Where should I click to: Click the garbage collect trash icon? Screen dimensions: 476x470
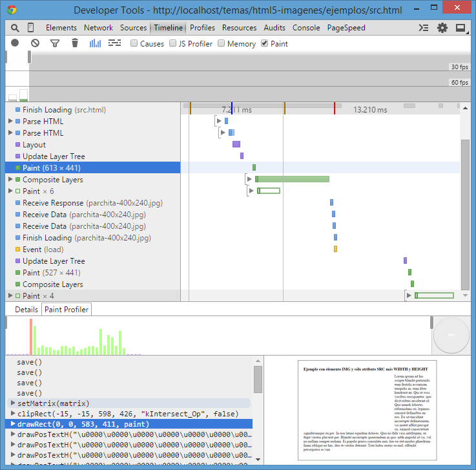[x=75, y=43]
